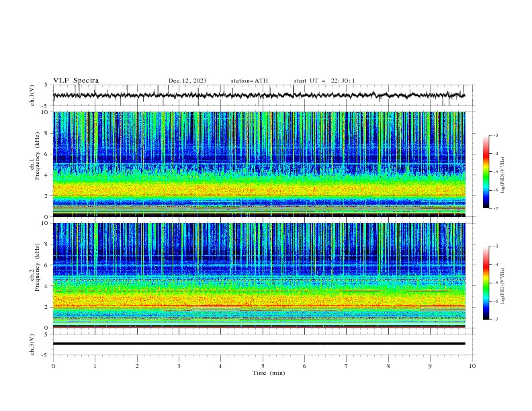Click the time axis tick label '7'
This screenshot has height=411, width=532.
click(x=347, y=366)
